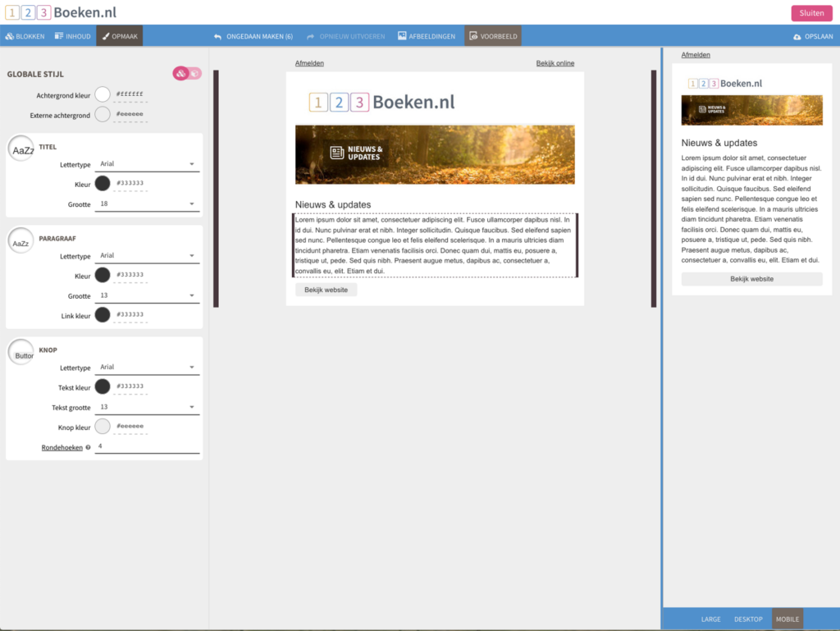Screen dimensions: 840x631
Task: Open the Blokken tab
Action: point(25,36)
